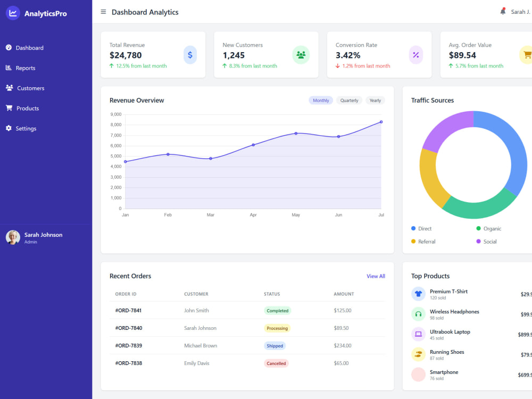This screenshot has height=399, width=532.
Task: Click order ID #ORD-7838
Action: 129,363
